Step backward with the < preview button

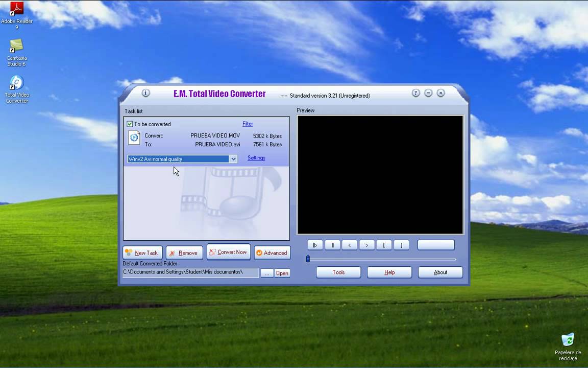pos(350,245)
